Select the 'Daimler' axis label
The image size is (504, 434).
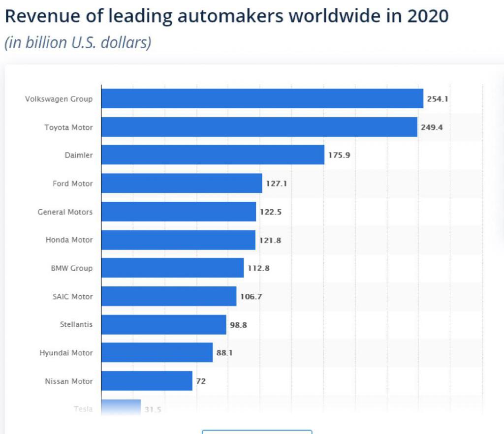79,155
